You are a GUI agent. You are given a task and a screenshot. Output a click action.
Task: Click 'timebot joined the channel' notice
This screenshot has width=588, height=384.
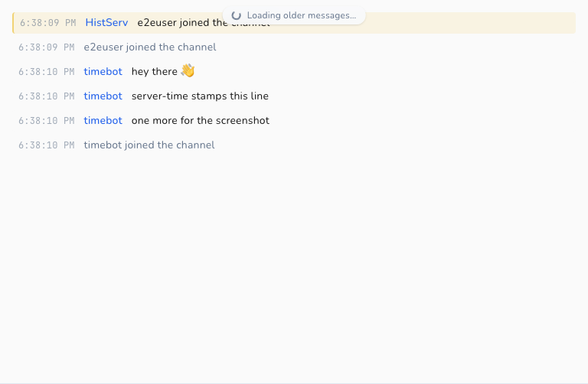click(149, 145)
